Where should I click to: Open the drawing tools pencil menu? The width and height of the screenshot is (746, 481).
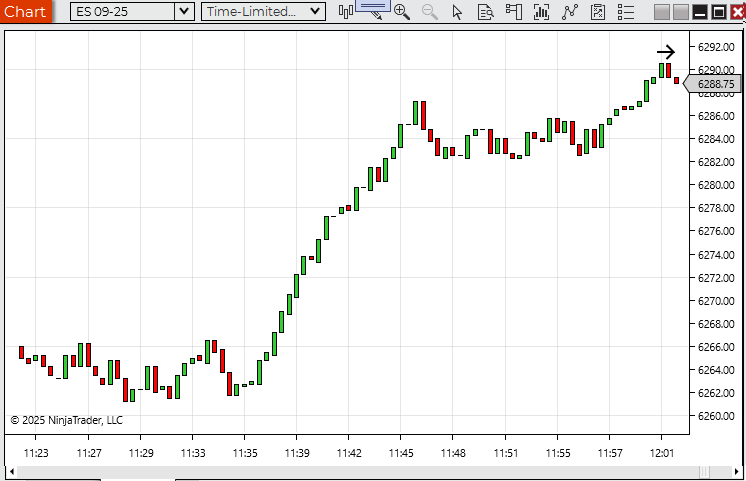(373, 11)
